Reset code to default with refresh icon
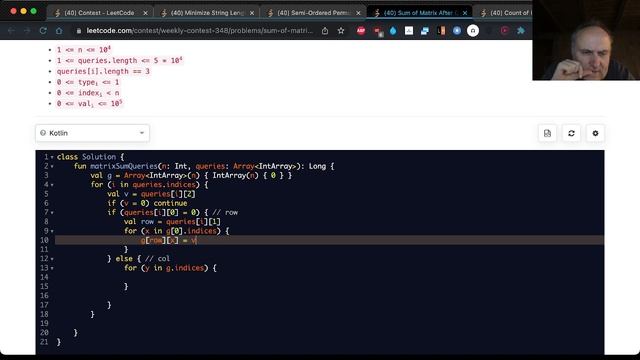The image size is (640, 360). (571, 133)
